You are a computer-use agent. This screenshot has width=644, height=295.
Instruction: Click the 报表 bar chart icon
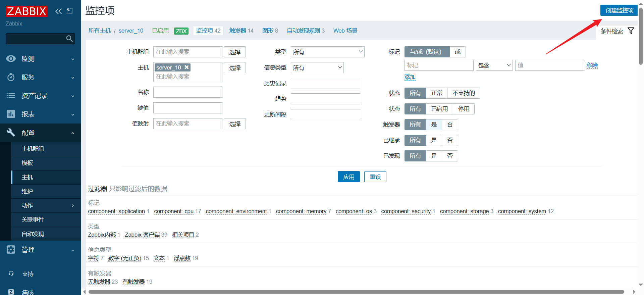click(x=11, y=114)
